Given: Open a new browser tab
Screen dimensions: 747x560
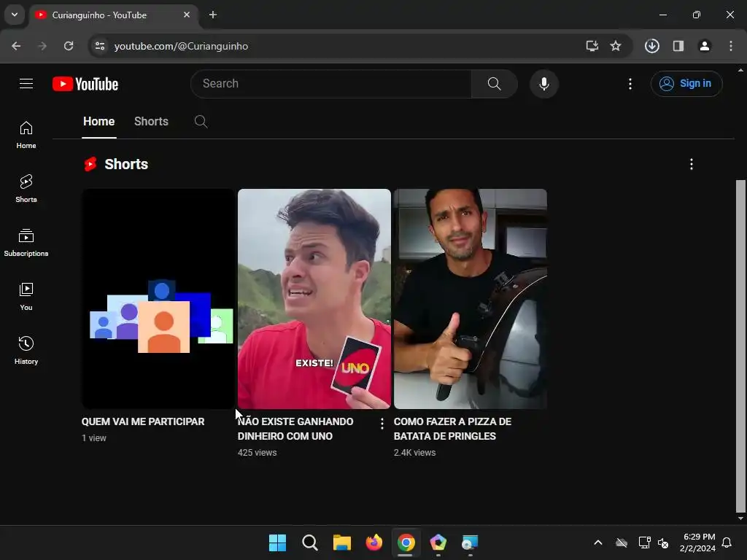Looking at the screenshot, I should pos(213,15).
